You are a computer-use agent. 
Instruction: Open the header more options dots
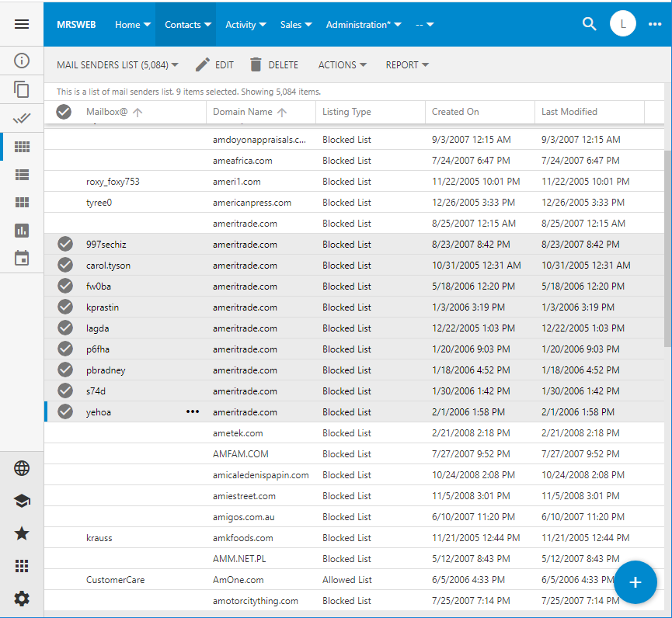click(655, 24)
